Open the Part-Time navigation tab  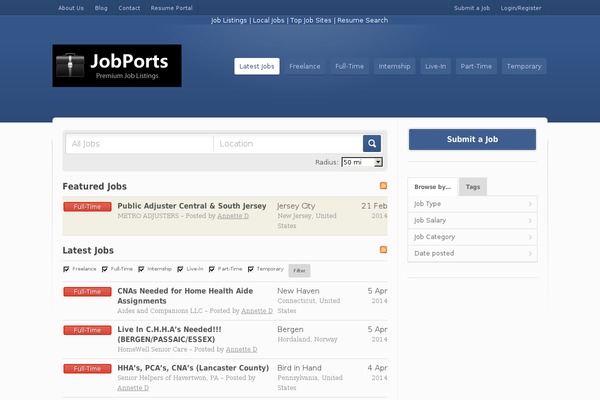point(476,66)
